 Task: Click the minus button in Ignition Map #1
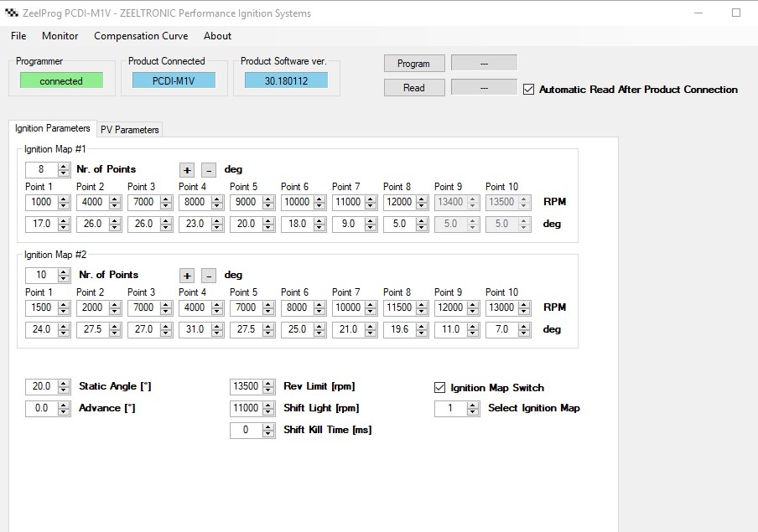209,170
